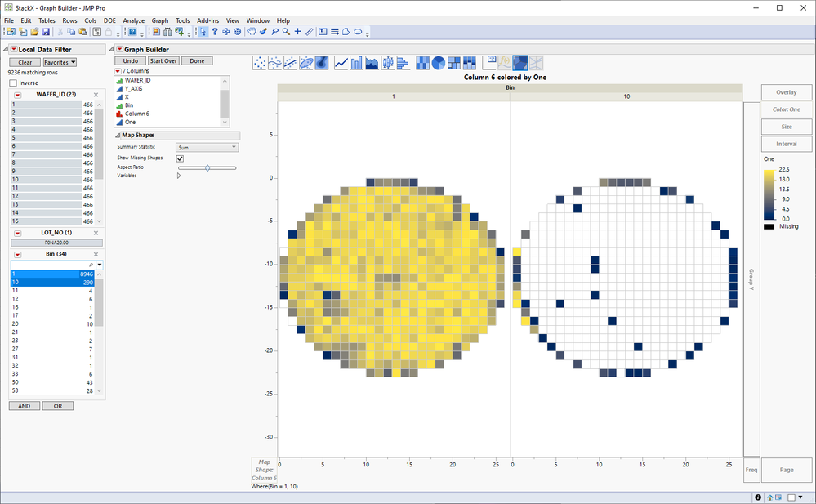Adjust the Aspect Ratio slider
Image resolution: width=816 pixels, height=504 pixels.
pos(207,167)
